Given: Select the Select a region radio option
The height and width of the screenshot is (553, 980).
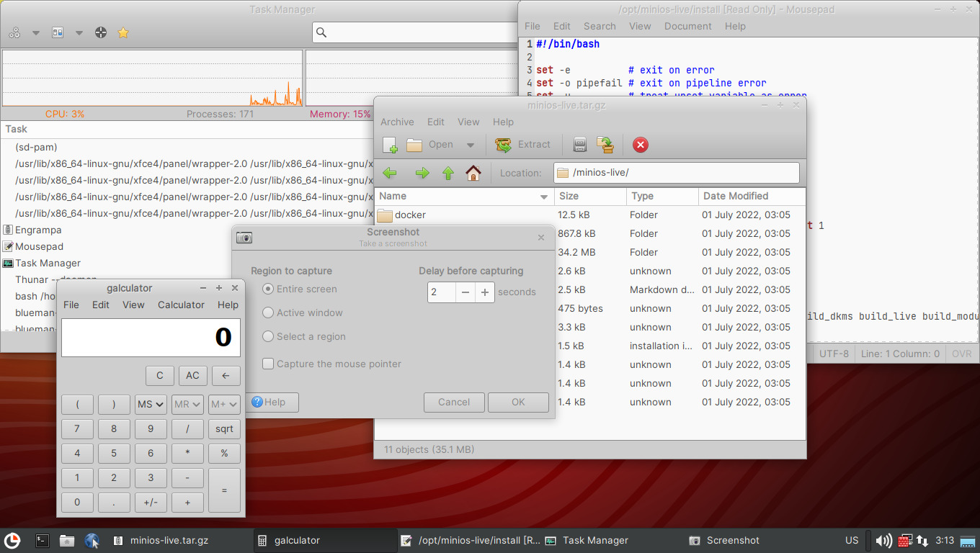Looking at the screenshot, I should (x=268, y=336).
